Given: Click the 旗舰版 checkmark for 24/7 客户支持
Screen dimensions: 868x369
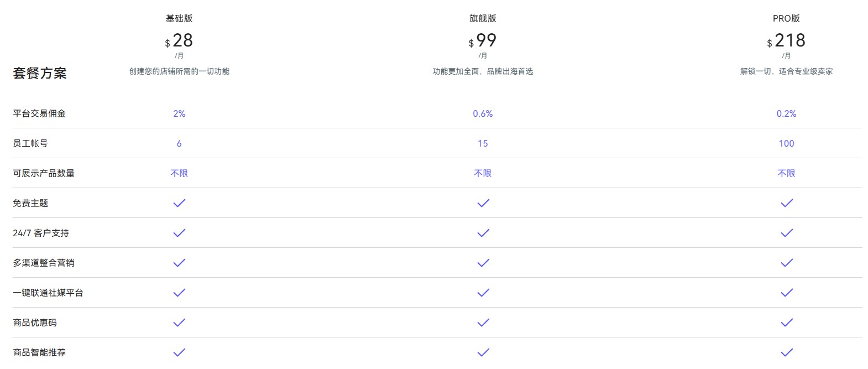Looking at the screenshot, I should [x=483, y=233].
